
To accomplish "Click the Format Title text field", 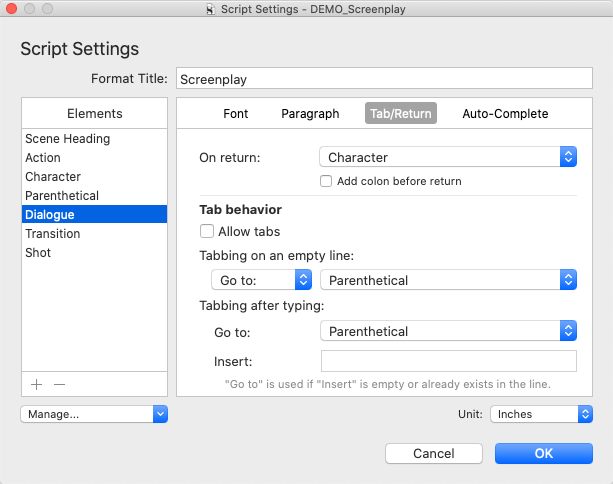I will click(x=385, y=79).
